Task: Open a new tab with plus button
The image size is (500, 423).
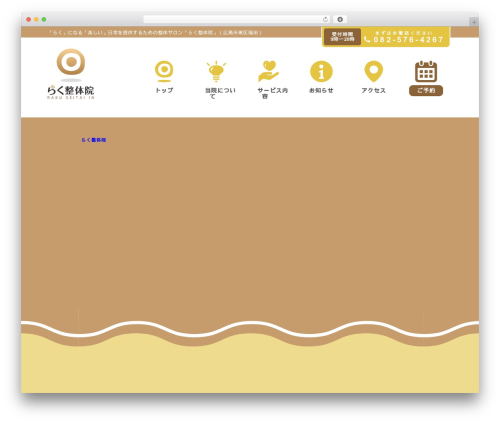Action: pyautogui.click(x=474, y=22)
